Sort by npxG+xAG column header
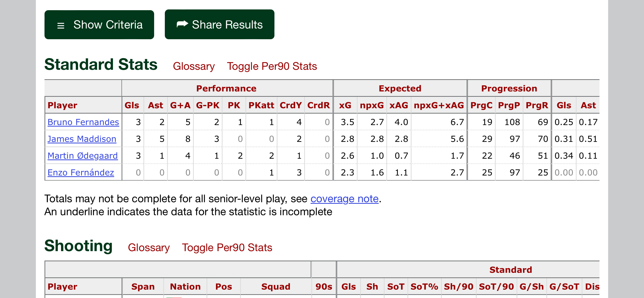Screen dimensions: 644x298 [439, 105]
